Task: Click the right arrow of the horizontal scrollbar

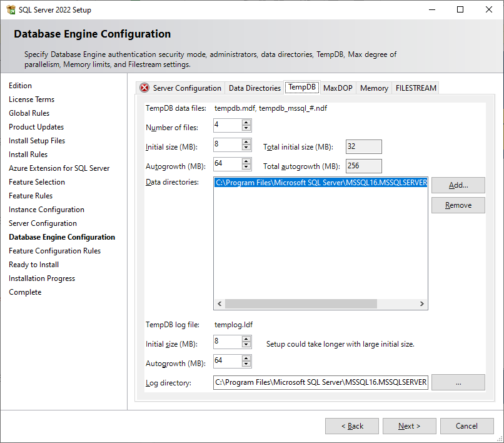Action: (422, 303)
